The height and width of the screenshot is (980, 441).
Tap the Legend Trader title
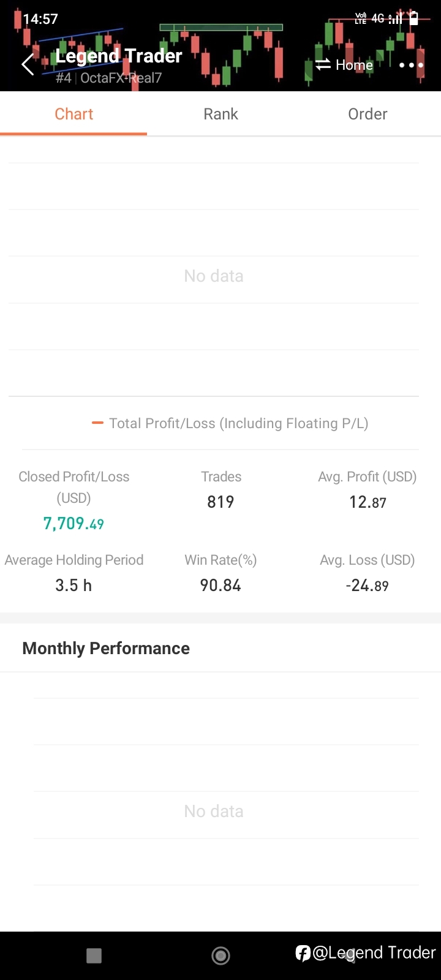click(118, 56)
